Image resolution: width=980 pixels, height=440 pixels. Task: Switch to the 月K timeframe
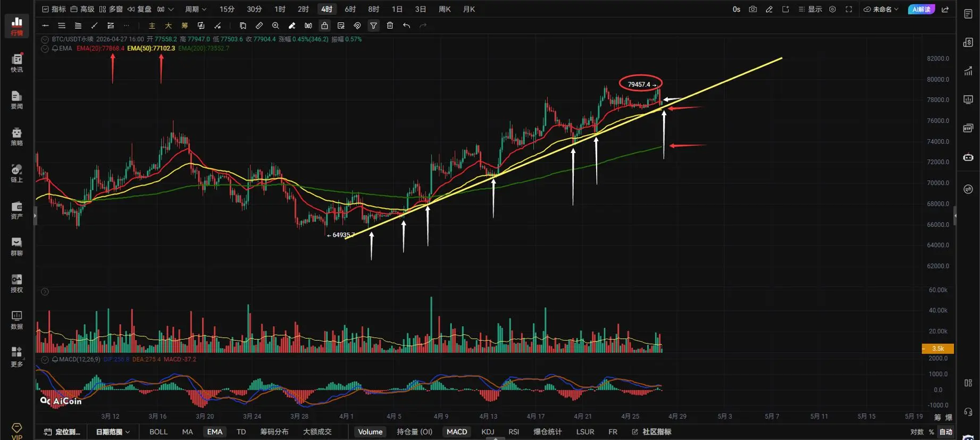[x=469, y=9]
